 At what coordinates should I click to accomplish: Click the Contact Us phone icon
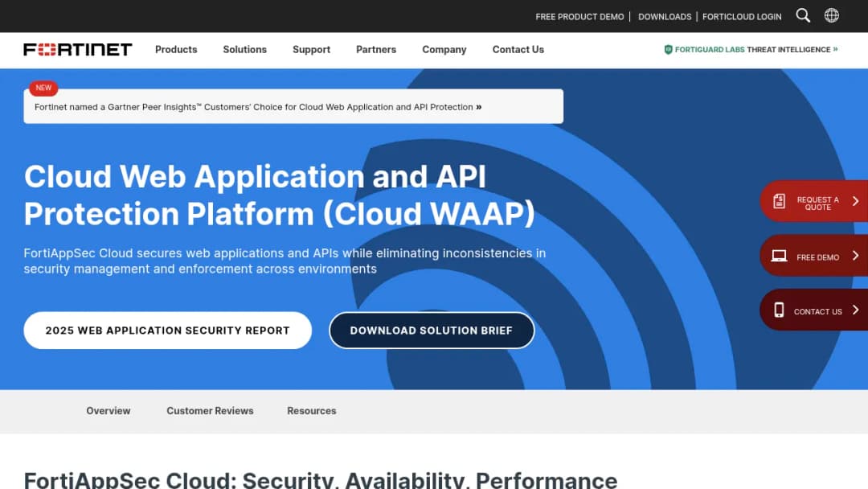tap(779, 310)
